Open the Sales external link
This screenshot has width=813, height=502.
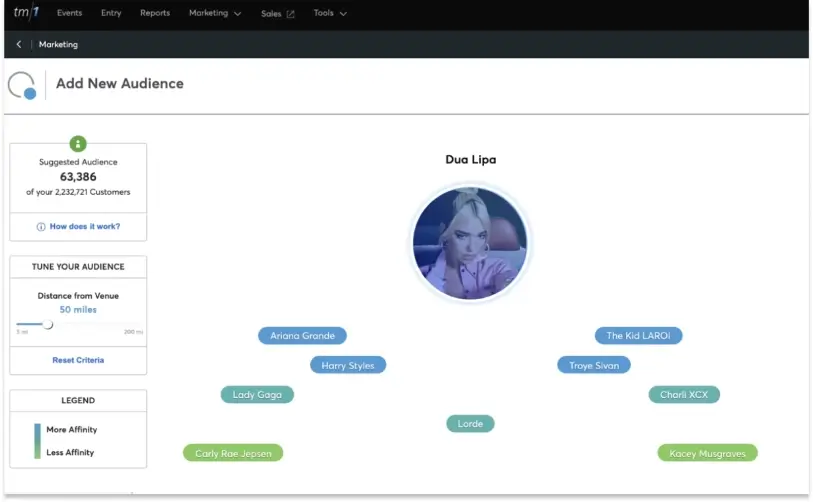(x=278, y=14)
